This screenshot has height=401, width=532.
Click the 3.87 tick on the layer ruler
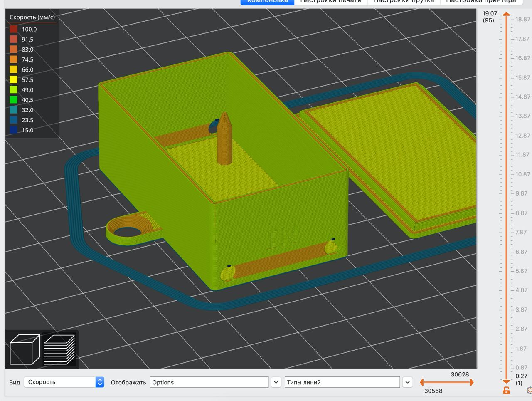[x=521, y=309]
